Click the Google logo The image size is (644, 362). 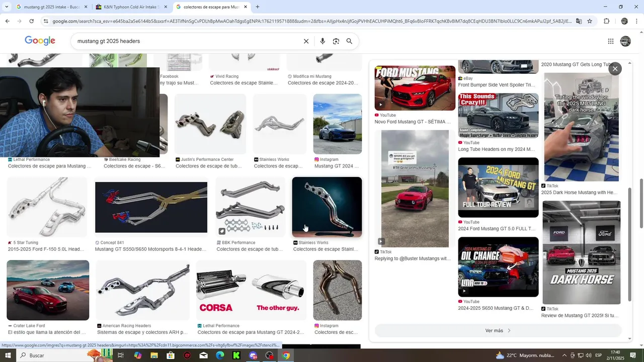(x=40, y=41)
